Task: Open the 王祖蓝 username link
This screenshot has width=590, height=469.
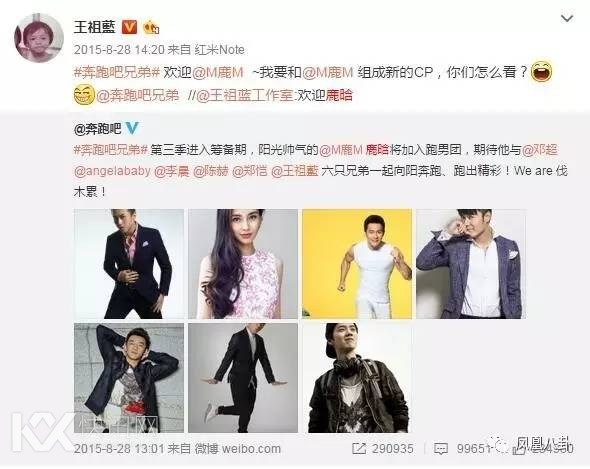Action: [95, 27]
